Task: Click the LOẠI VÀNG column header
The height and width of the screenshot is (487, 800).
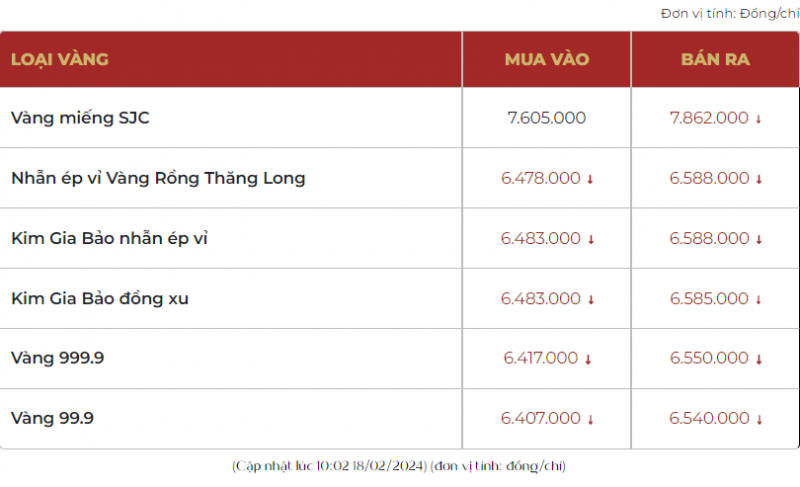Action: pyautogui.click(x=60, y=59)
